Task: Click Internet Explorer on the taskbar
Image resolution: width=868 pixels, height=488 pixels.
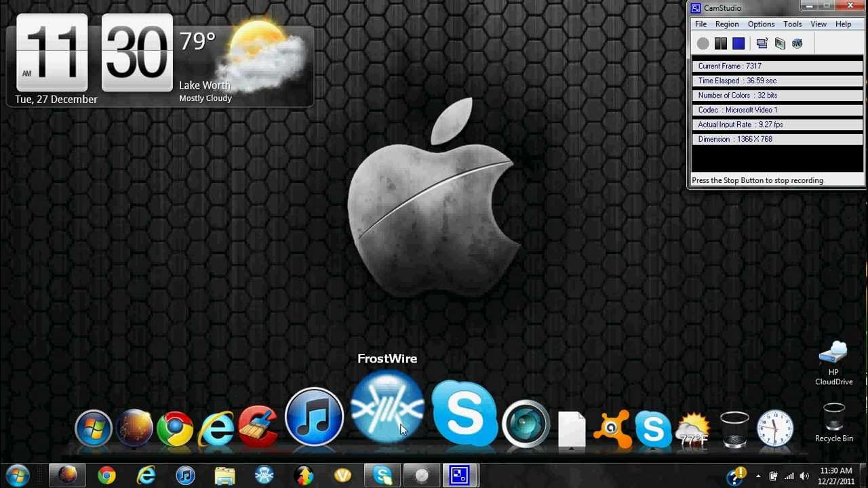Action: (146, 476)
